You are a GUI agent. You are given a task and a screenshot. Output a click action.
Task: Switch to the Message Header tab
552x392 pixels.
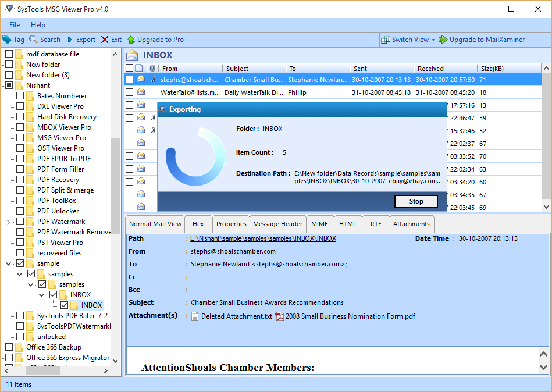pyautogui.click(x=278, y=224)
